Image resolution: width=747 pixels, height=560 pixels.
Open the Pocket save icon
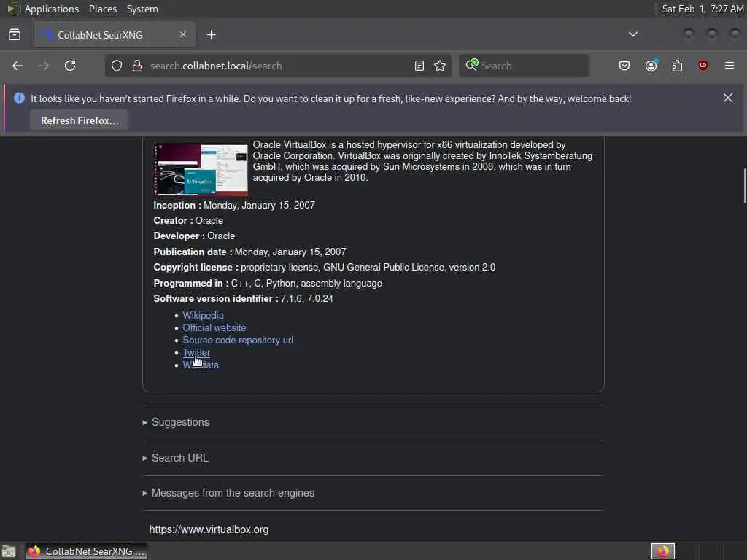624,66
